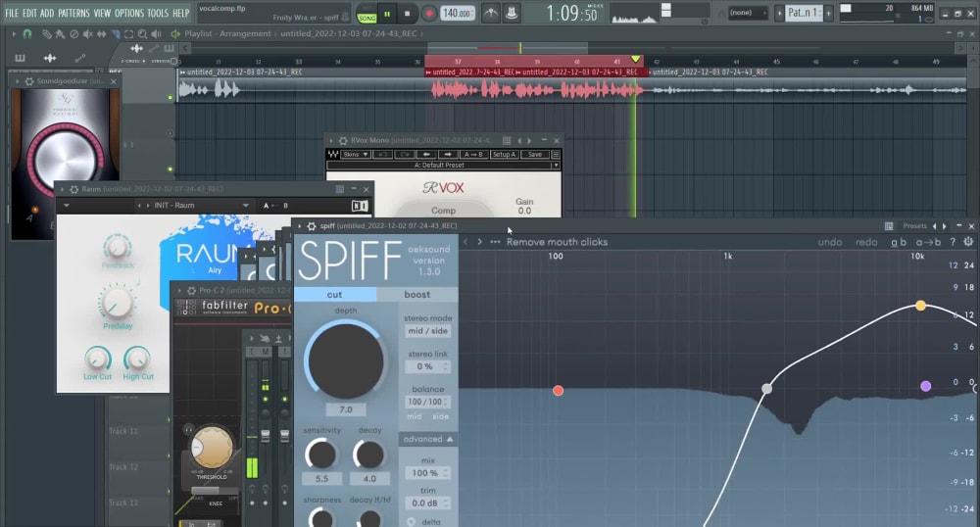Select the playlist delete tool
This screenshot has height=527, width=980.
pyautogui.click(x=74, y=34)
